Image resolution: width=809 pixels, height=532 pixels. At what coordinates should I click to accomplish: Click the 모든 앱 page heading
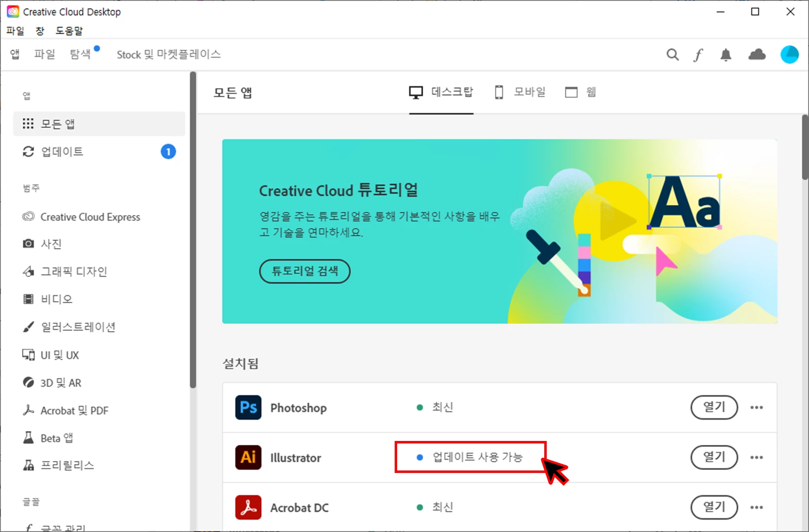point(233,93)
